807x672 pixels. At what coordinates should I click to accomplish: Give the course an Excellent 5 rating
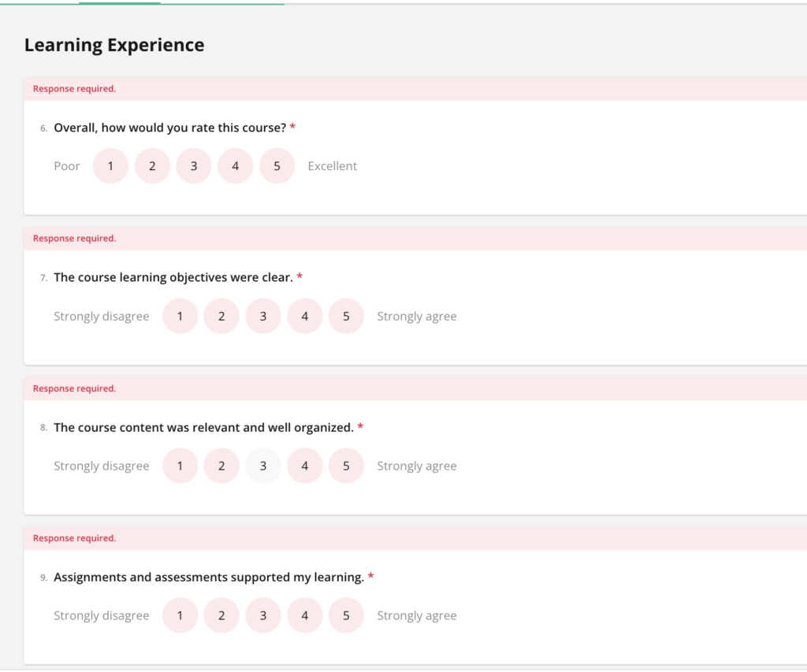[277, 166]
